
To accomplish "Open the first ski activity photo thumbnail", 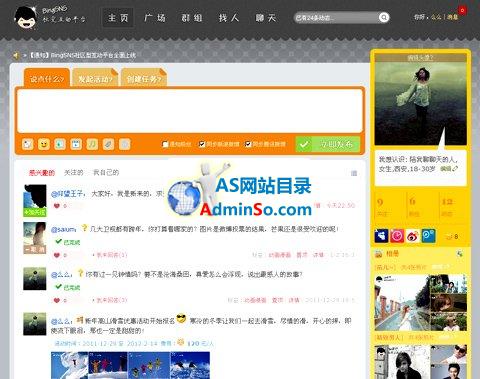I will pos(70,365).
